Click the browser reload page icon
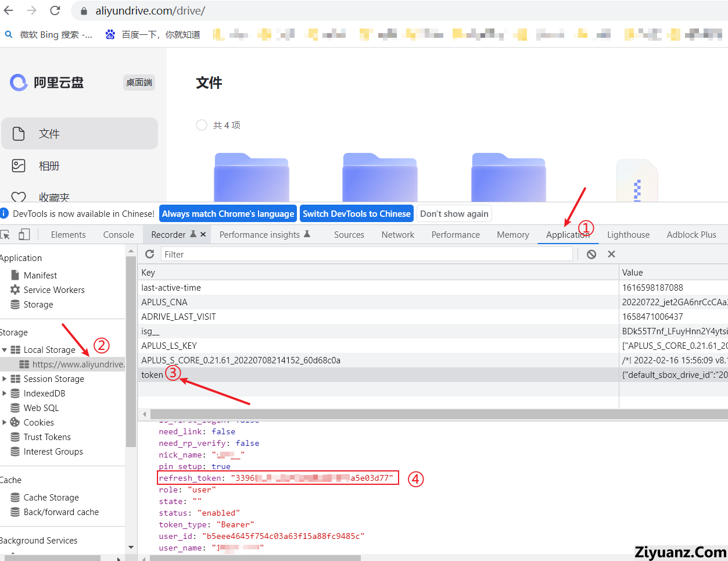This screenshot has height=561, width=728. [55, 10]
